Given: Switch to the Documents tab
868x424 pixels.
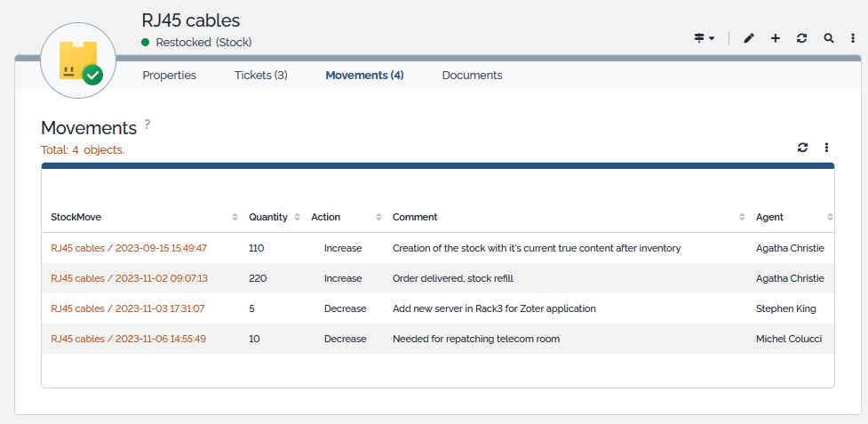Looking at the screenshot, I should coord(472,76).
